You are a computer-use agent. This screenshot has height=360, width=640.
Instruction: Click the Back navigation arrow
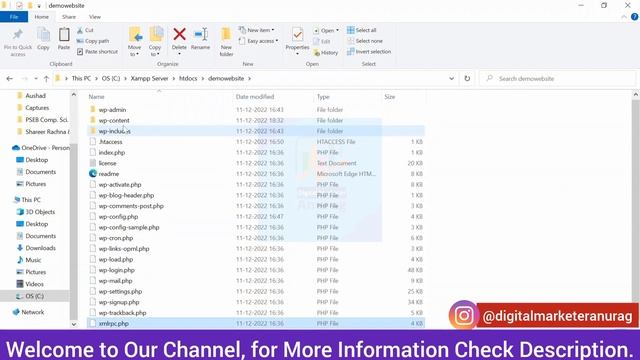tap(10, 78)
